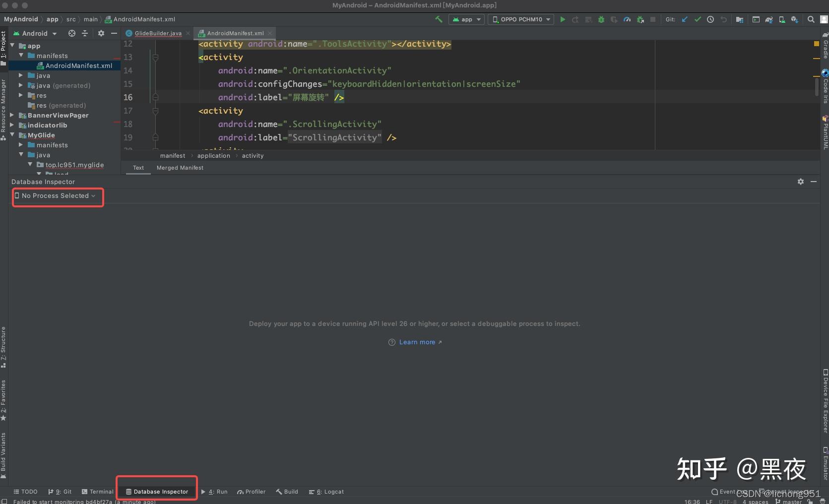The image size is (829, 504).
Task: Switch to the Merged Manifest tab
Action: tap(180, 168)
